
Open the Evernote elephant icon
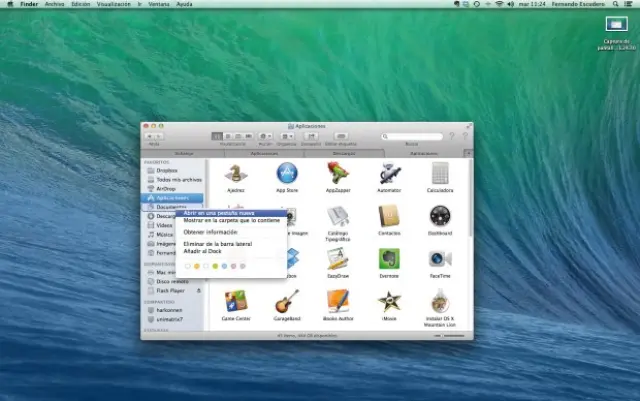pos(389,258)
